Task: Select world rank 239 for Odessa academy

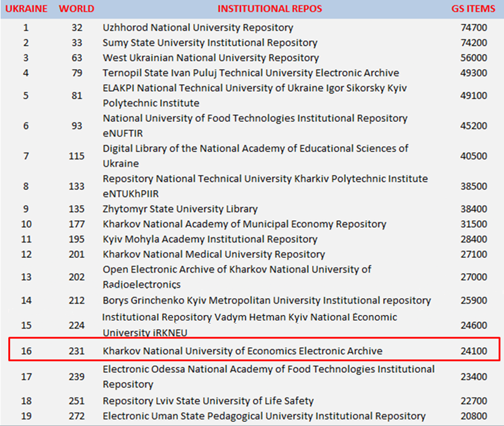Action: point(76,376)
